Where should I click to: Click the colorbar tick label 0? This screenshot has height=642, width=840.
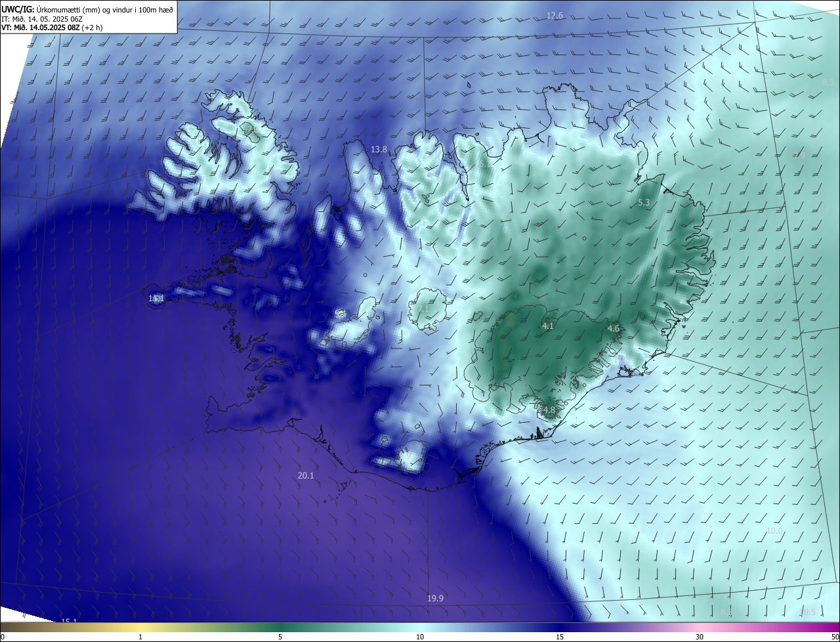pos(3,637)
